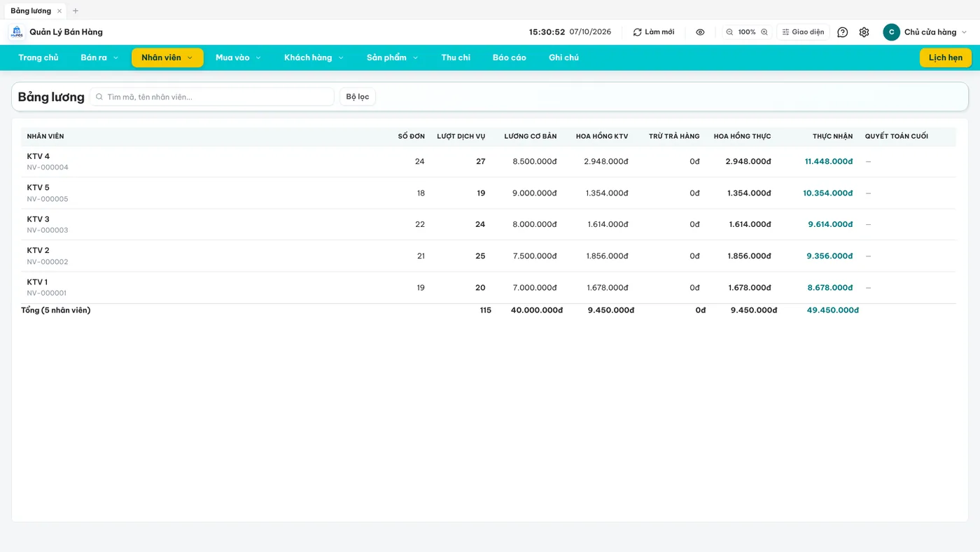
Task: Click the total 49.450.000đ amount
Action: click(x=833, y=310)
